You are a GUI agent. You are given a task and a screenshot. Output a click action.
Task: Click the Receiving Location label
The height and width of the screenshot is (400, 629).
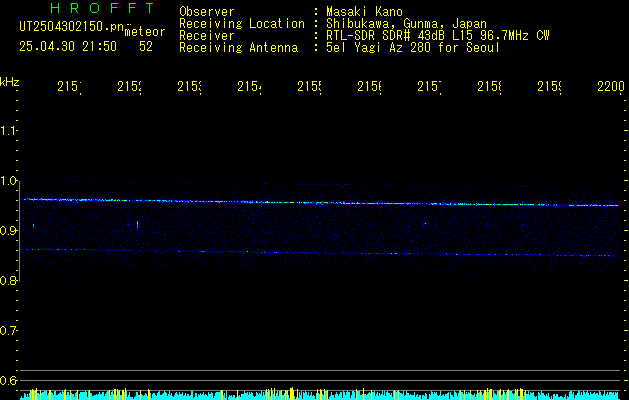coord(242,24)
